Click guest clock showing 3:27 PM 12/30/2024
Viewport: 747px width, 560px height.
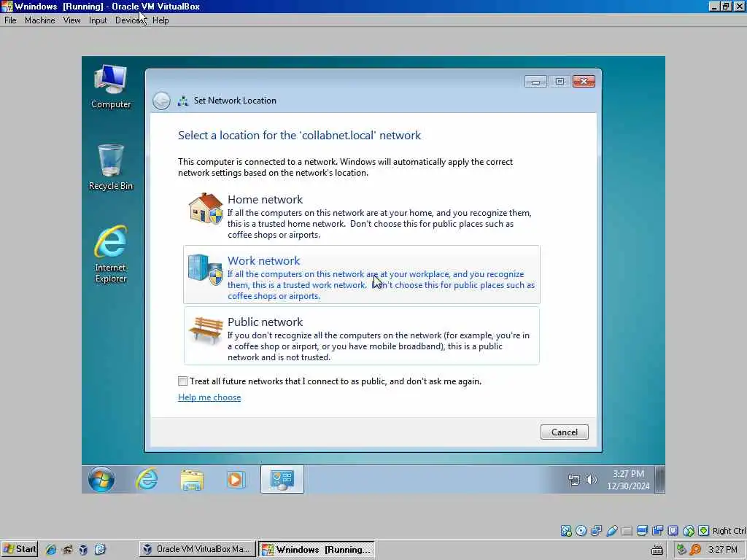[628, 480]
